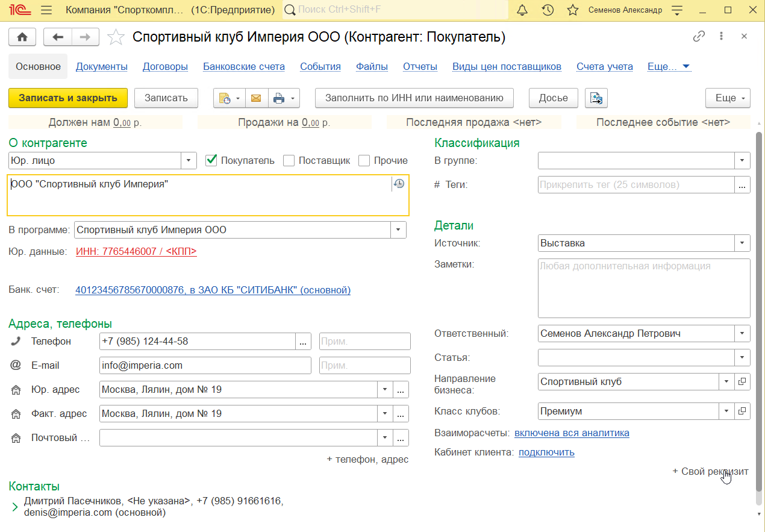This screenshot has width=765, height=532.
Task: Navigate forward with right arrow
Action: (86, 37)
